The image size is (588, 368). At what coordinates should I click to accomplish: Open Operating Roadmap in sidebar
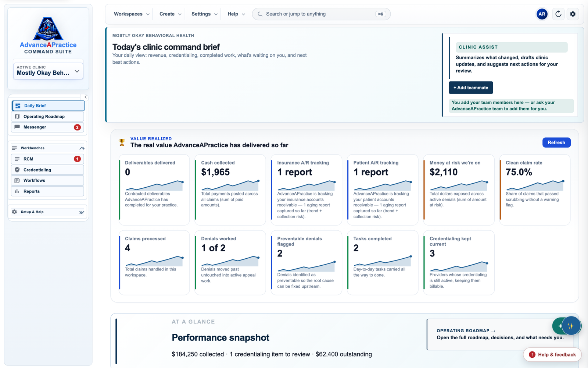47,116
